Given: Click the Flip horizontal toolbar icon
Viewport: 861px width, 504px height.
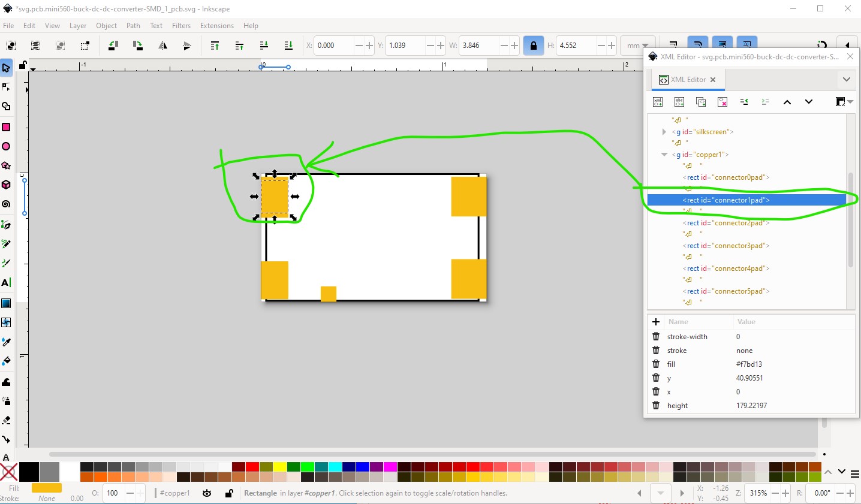Looking at the screenshot, I should pos(162,46).
